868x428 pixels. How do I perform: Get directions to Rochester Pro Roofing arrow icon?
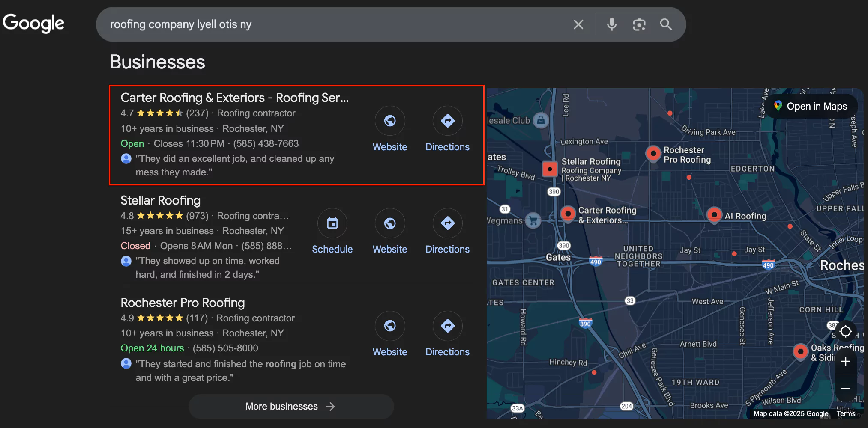448,326
